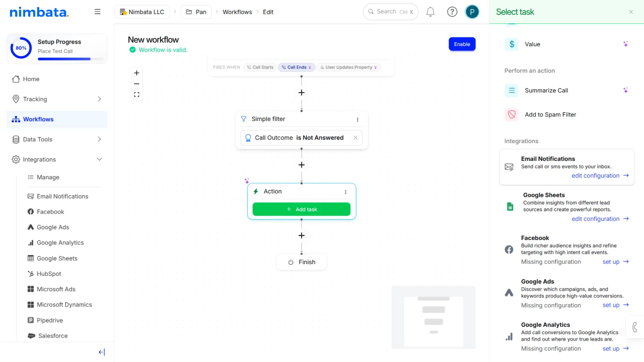
Task: Add a step above Simple filter
Action: [x=301, y=93]
